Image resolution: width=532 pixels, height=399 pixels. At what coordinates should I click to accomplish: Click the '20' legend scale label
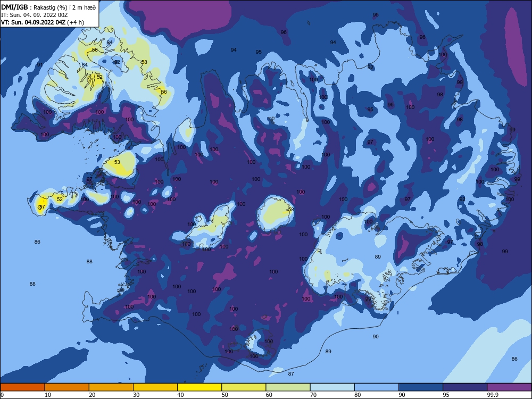(x=92, y=395)
